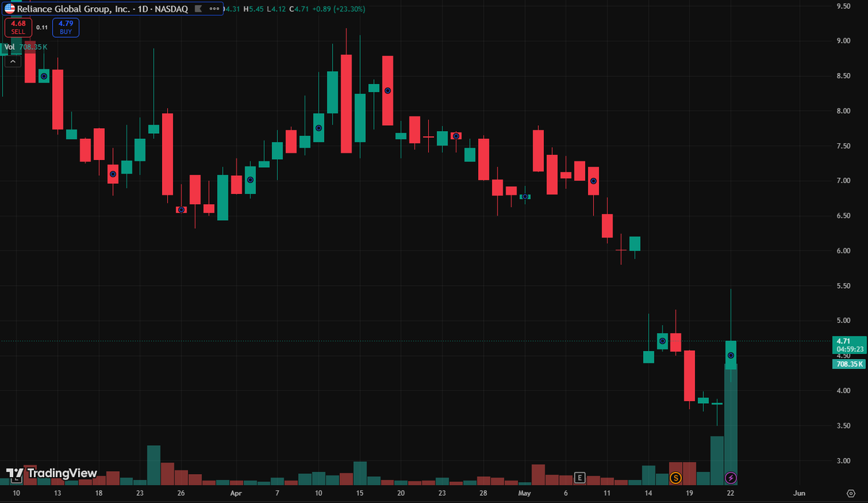The image size is (868, 503).
Task: Open the purple lightning event marker
Action: (731, 478)
